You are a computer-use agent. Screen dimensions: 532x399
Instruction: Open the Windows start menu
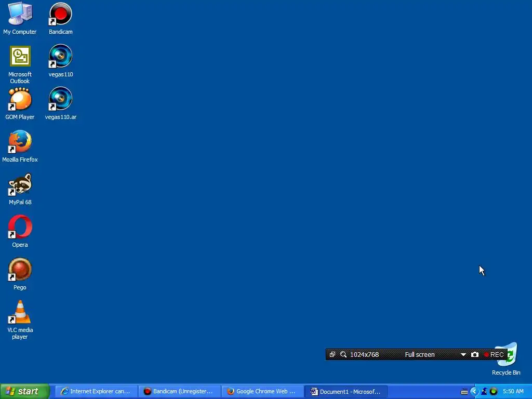point(24,391)
